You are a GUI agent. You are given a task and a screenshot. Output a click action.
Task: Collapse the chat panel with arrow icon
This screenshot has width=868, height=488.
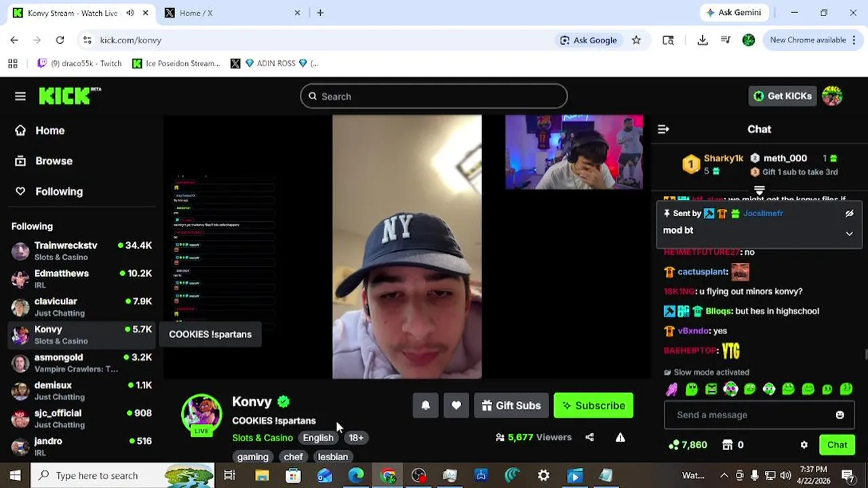pyautogui.click(x=663, y=129)
